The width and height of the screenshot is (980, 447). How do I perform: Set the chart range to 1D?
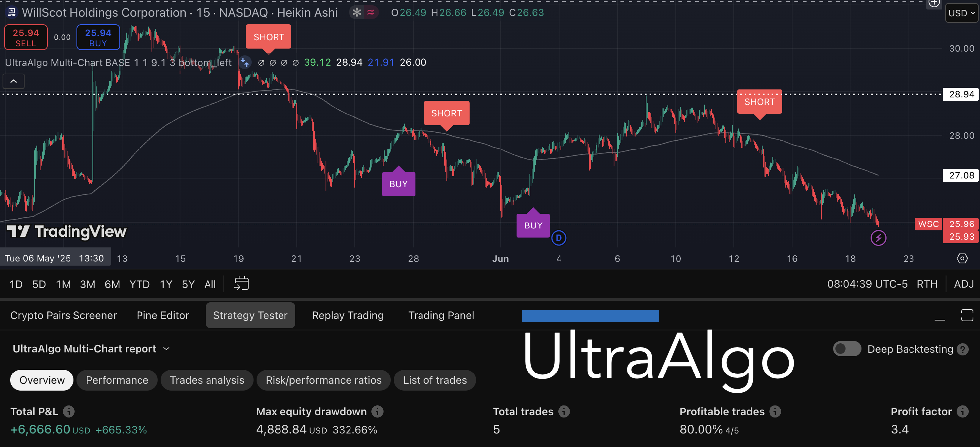16,284
